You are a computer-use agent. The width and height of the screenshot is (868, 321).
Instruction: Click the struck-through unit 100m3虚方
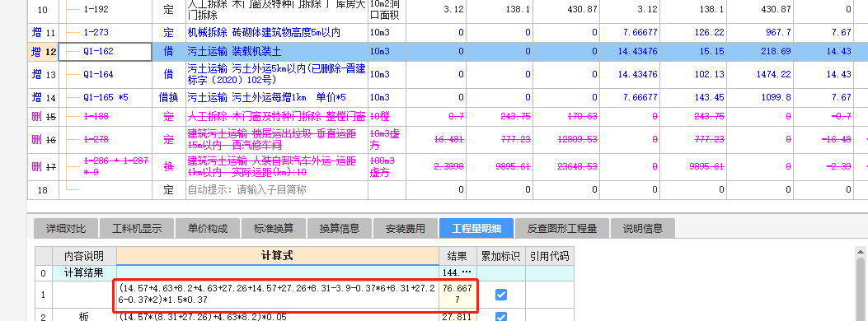(x=387, y=166)
